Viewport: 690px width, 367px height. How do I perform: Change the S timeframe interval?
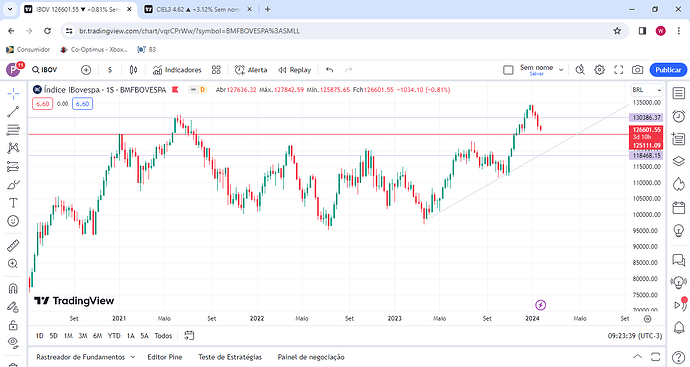(110, 70)
